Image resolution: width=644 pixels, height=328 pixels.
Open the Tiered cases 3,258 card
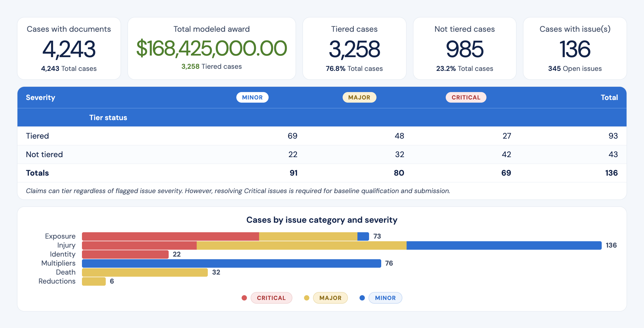[x=354, y=48]
